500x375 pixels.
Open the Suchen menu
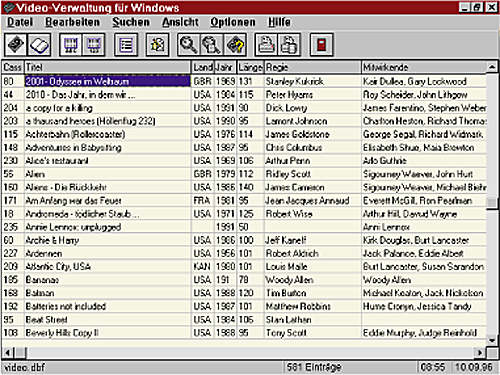pyautogui.click(x=131, y=22)
